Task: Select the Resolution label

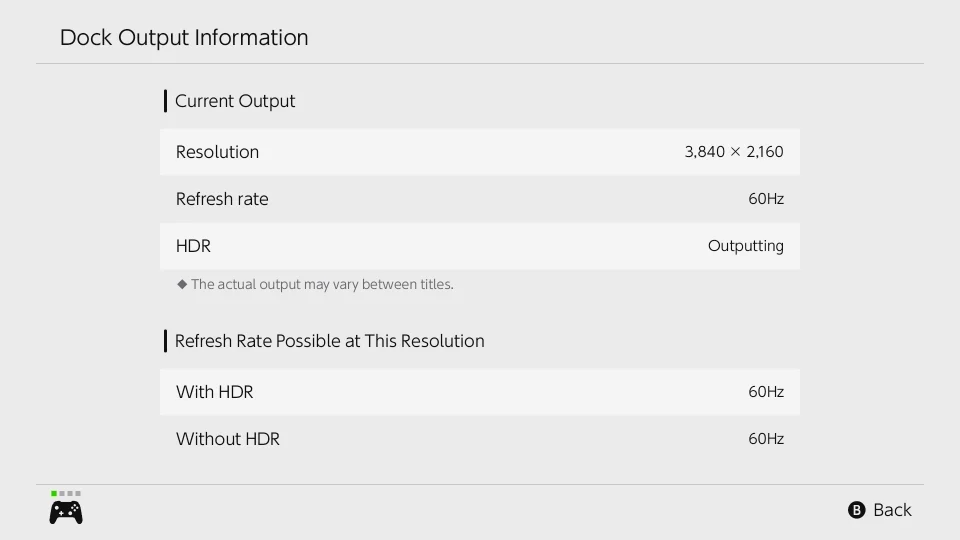Action: click(x=217, y=152)
